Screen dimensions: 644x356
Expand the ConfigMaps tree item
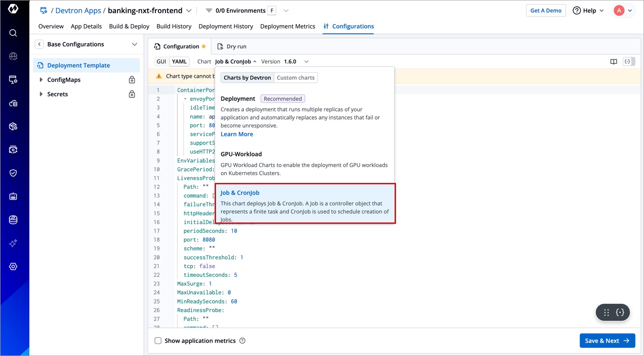41,80
